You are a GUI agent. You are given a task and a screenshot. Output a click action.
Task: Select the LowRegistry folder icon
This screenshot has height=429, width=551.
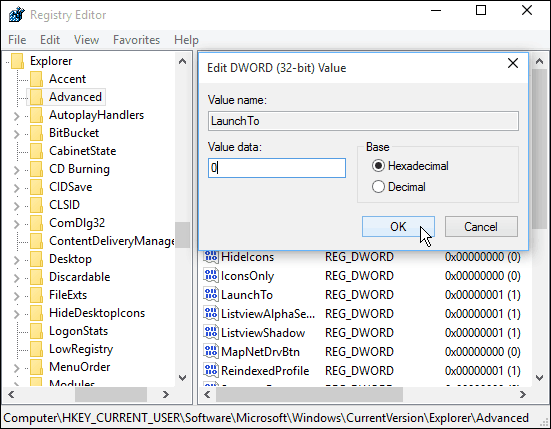click(x=36, y=349)
